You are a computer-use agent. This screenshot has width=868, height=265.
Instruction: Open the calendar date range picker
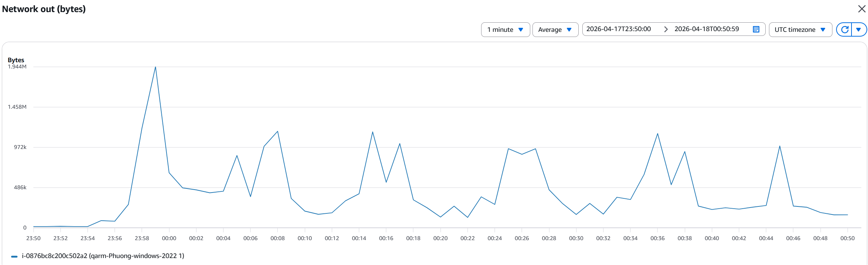tap(756, 29)
